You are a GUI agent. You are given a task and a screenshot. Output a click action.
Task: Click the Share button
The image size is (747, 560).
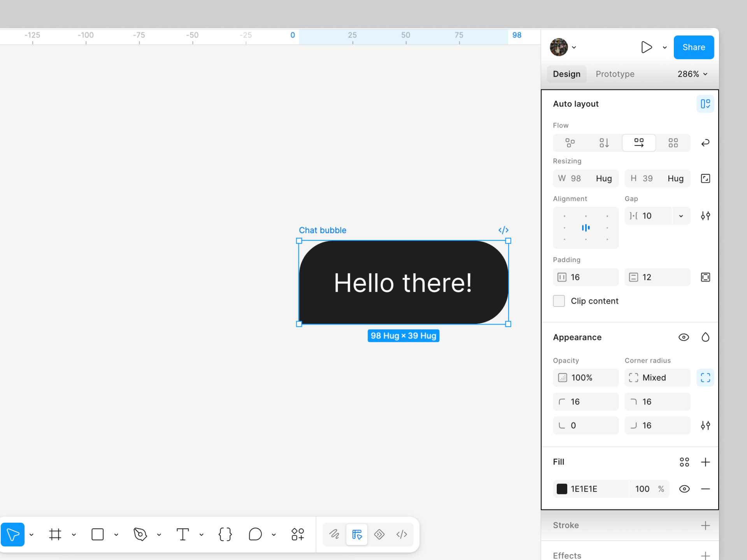[x=694, y=47]
